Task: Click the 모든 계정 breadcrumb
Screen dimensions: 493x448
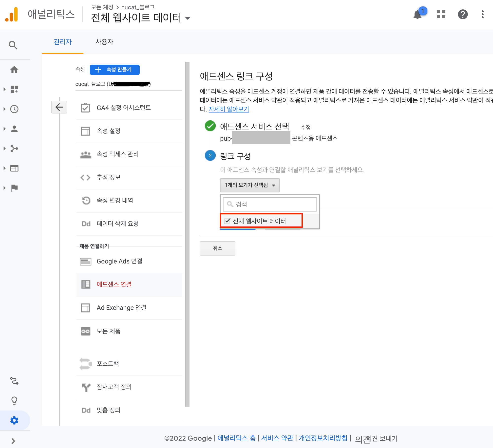Action: click(102, 7)
